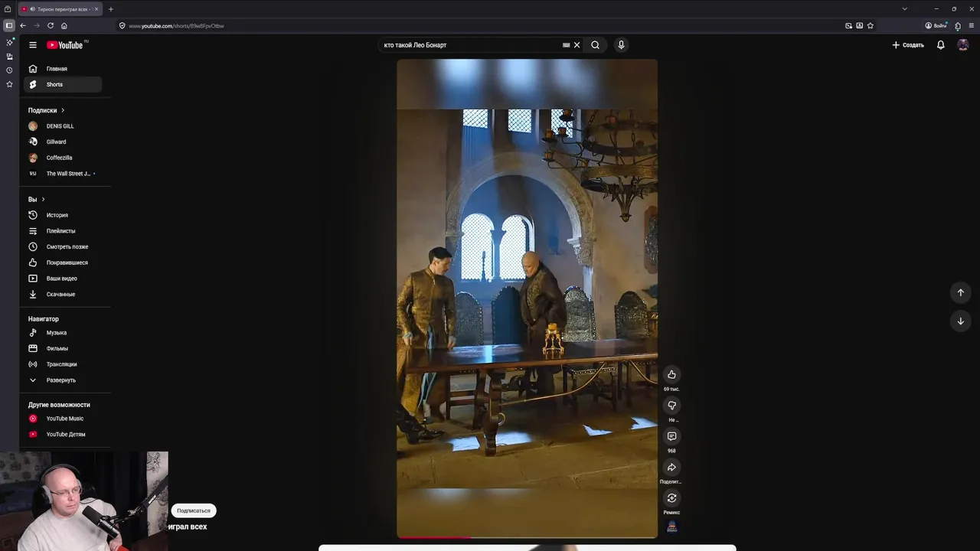Image resolution: width=980 pixels, height=551 pixels.
Task: Mute the tab via speaker icon
Action: tap(32, 9)
